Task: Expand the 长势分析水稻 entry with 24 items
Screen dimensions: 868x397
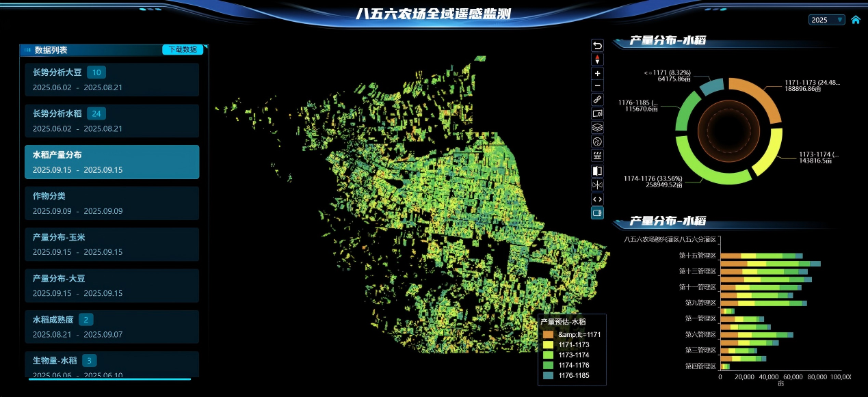Action: coord(111,121)
